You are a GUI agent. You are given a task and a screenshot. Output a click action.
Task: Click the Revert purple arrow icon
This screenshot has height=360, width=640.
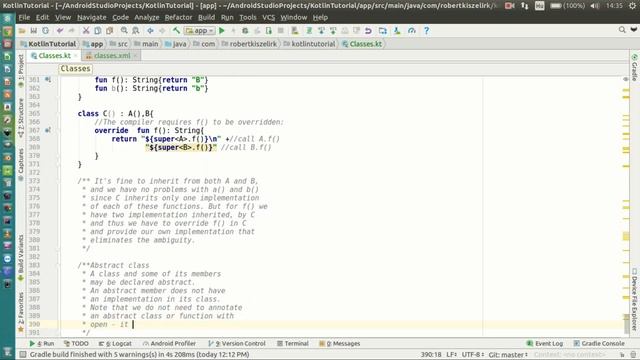(368, 31)
